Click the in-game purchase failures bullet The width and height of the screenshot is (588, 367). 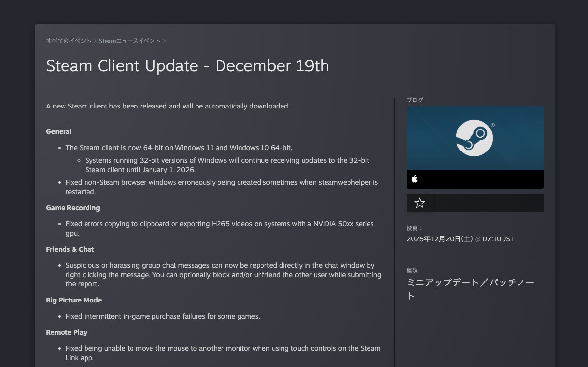click(x=163, y=316)
